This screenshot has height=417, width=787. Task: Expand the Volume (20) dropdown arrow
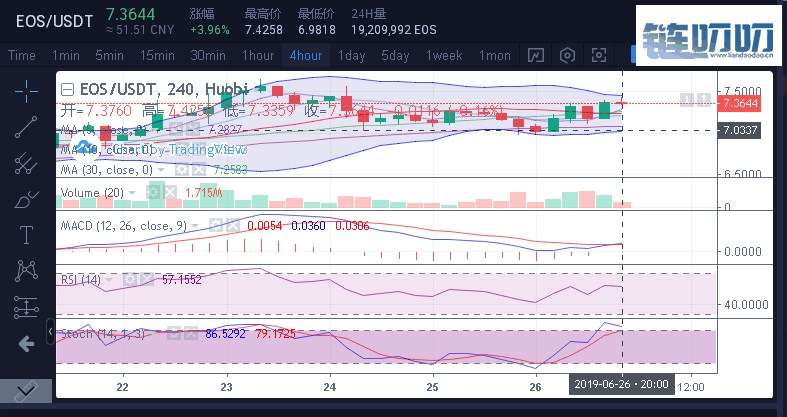pos(133,192)
